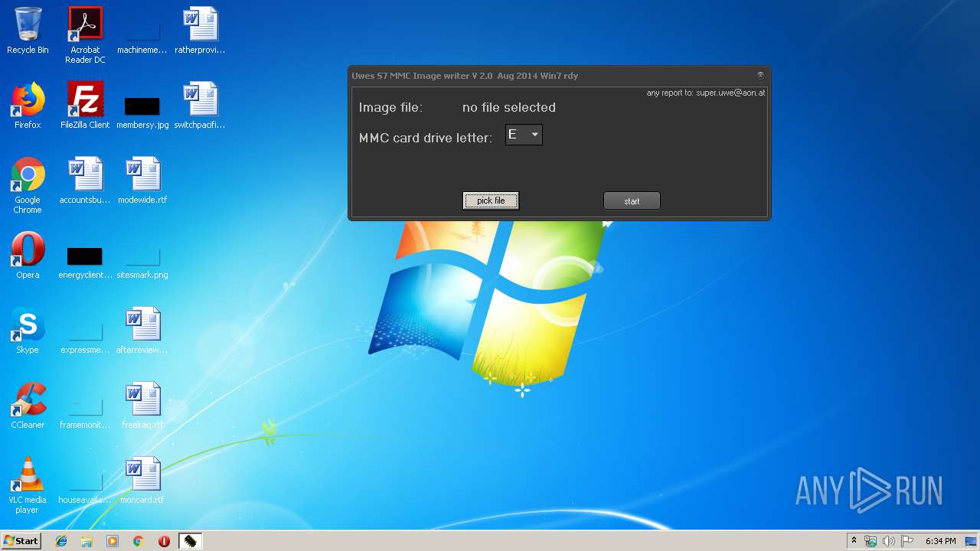
Task: Click the MMC Image writer taskbar button
Action: (x=190, y=541)
